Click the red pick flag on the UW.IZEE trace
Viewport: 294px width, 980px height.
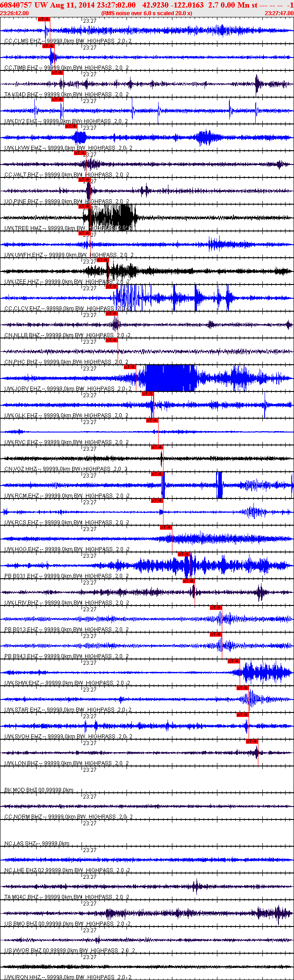coord(102,260)
